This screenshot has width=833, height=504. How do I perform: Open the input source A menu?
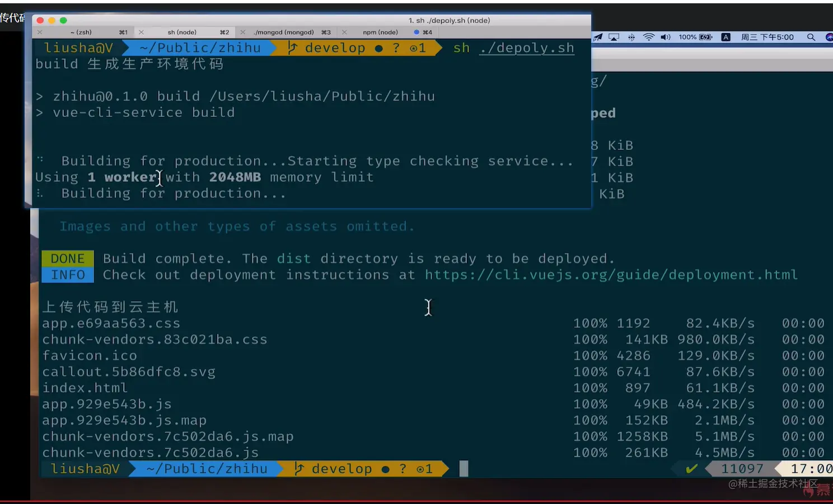[726, 37]
